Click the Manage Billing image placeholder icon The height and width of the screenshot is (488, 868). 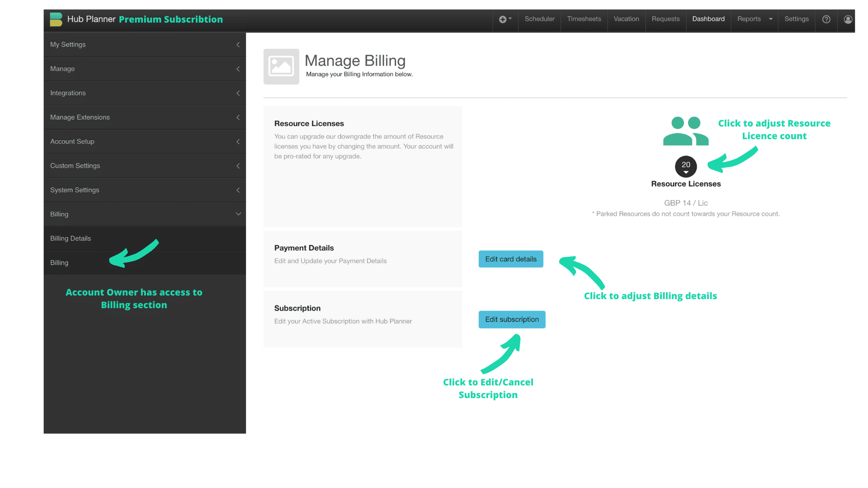click(281, 66)
